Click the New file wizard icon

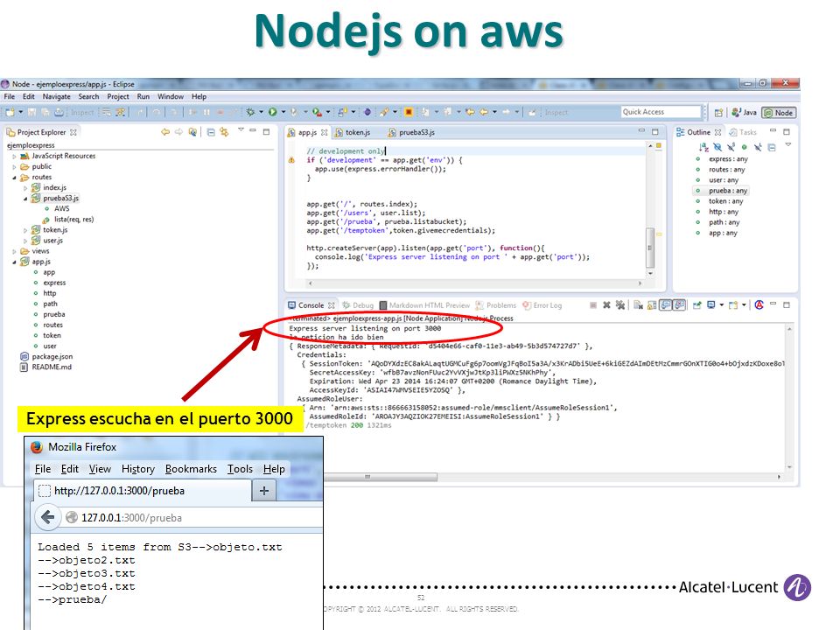click(x=10, y=112)
